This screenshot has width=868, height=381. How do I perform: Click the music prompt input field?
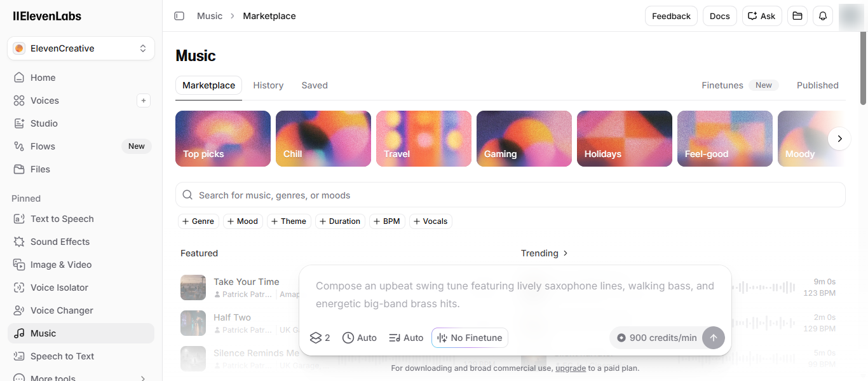(x=515, y=294)
